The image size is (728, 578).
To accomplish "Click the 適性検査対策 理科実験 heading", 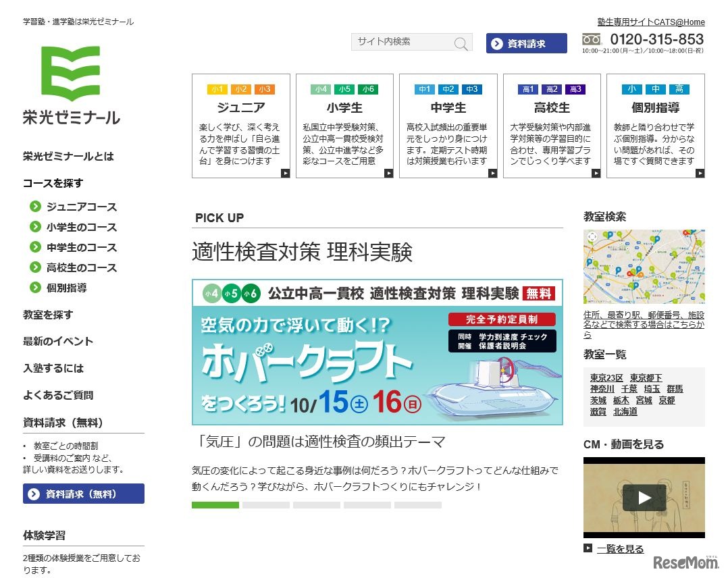I will 303,252.
